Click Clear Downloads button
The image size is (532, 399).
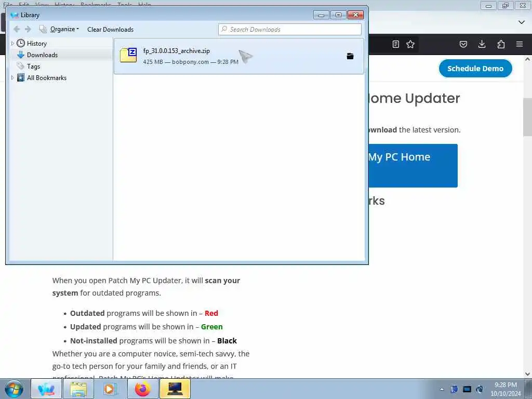[110, 30]
